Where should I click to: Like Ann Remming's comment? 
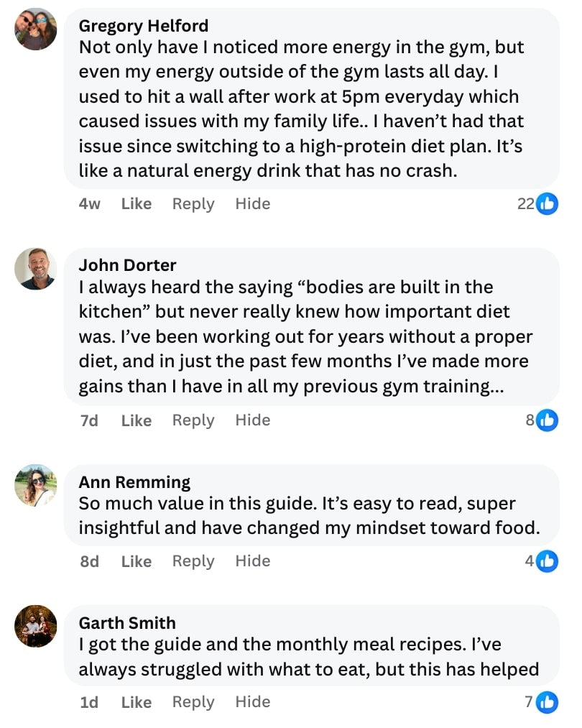click(x=136, y=561)
